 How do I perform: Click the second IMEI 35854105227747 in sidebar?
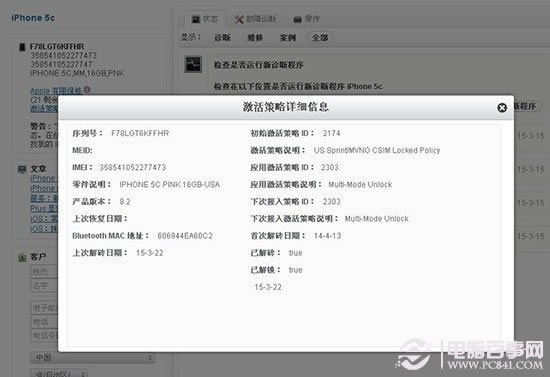pos(61,65)
